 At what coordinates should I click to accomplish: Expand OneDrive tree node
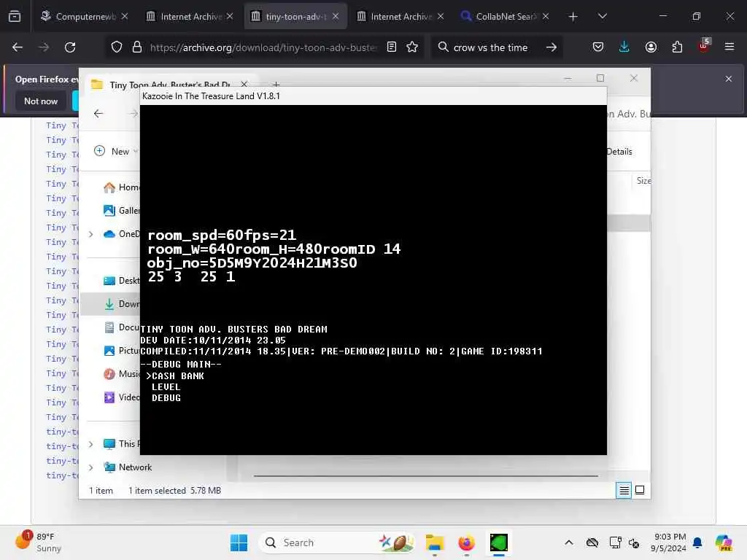click(91, 234)
